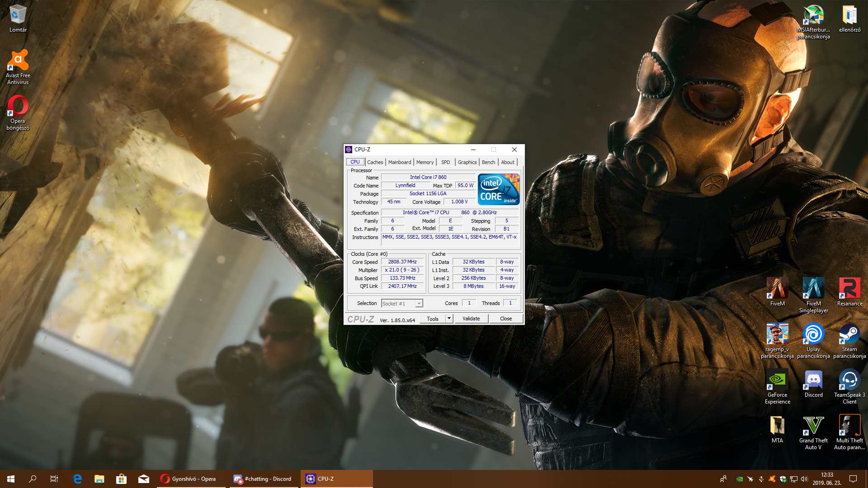Select the Grand Theft Auto V shortcut

(813, 432)
